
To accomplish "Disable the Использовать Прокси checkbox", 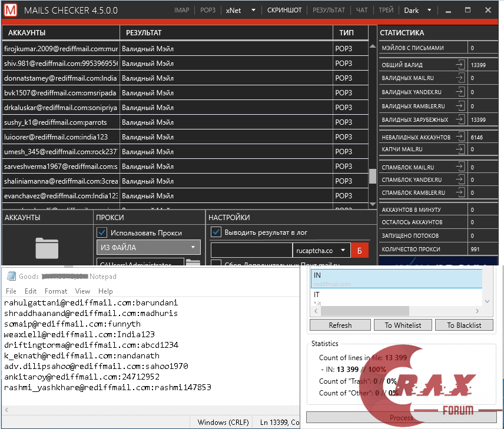I will point(102,233).
